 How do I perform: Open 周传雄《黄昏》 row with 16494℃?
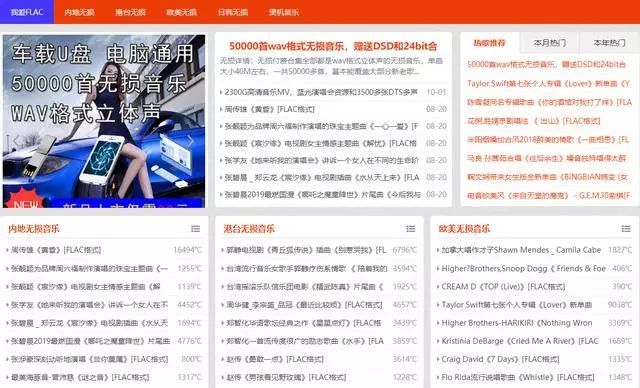pyautogui.click(x=56, y=250)
